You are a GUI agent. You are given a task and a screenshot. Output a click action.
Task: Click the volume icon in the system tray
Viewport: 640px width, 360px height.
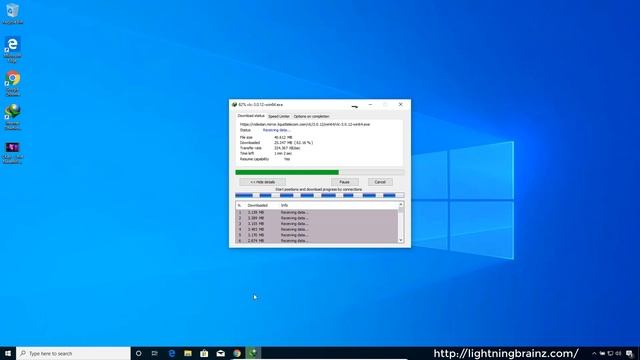pyautogui.click(x=618, y=354)
